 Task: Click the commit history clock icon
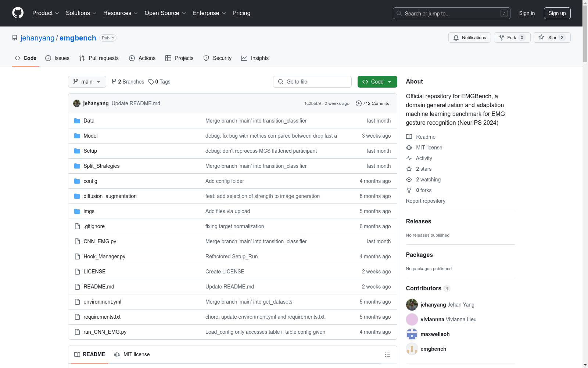(359, 103)
